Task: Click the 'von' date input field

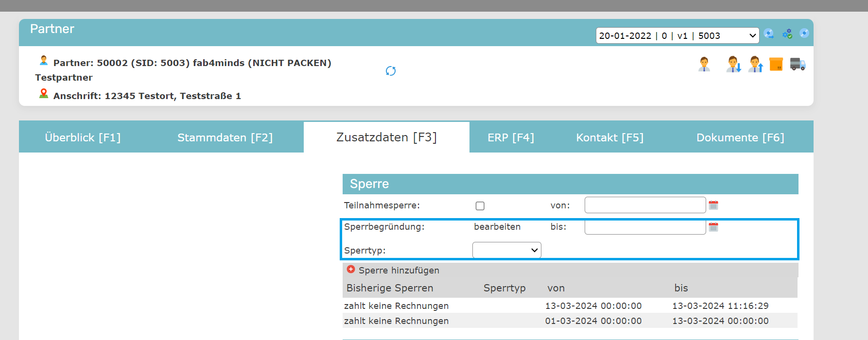Action: coord(645,205)
